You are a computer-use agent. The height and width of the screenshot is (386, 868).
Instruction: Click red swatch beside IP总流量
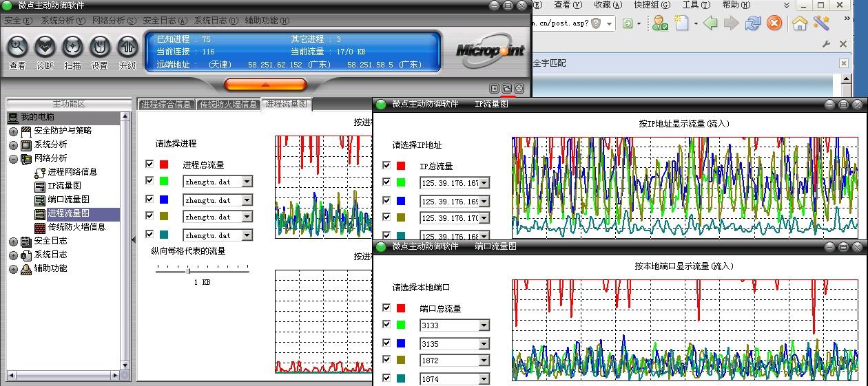coord(401,166)
